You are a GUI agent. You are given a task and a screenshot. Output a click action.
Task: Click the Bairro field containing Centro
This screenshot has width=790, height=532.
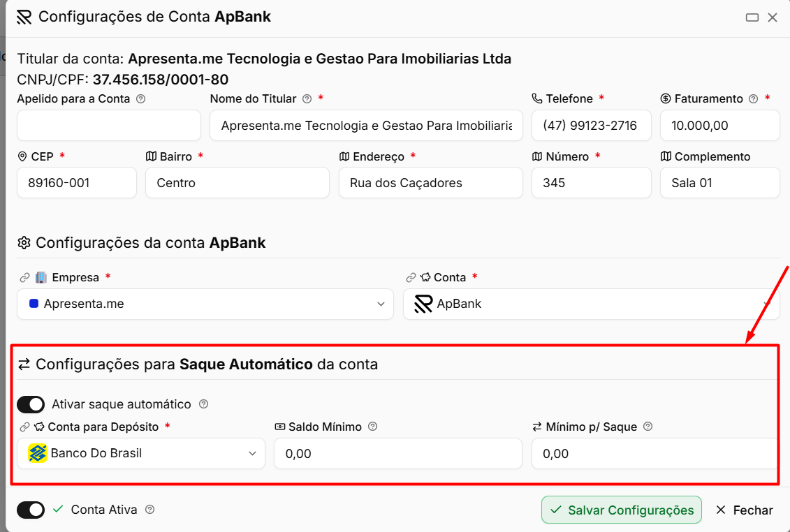[237, 182]
